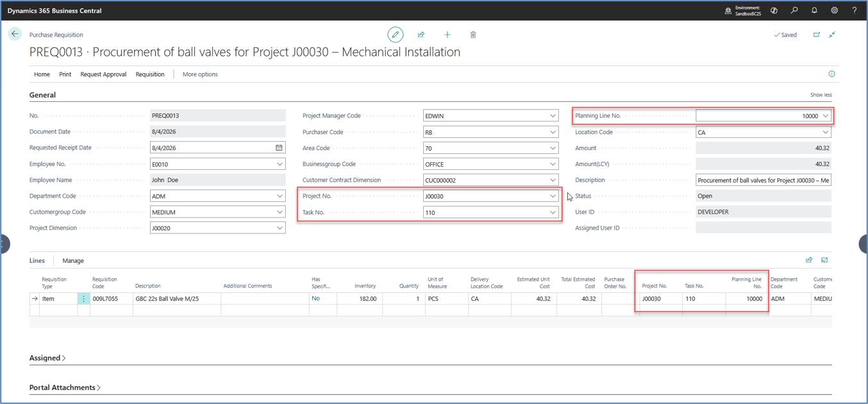Click Quantity cell of ball valve line
868x404 pixels.
click(403, 299)
